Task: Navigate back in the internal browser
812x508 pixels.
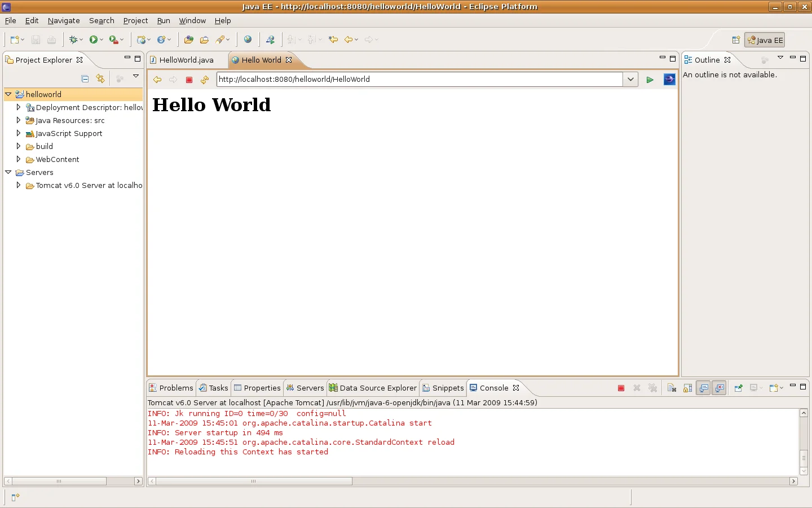Action: coord(158,80)
